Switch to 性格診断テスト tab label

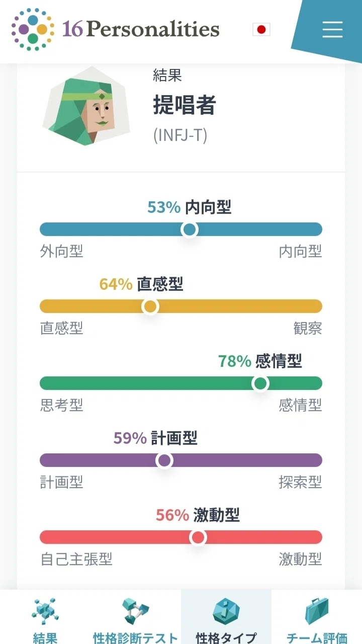click(135, 638)
